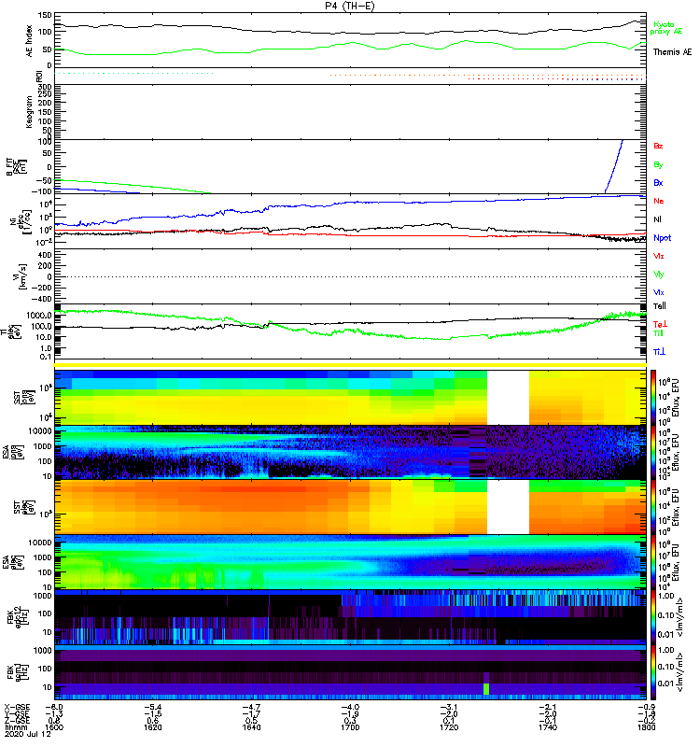
Task: Click the -4.7 X-GSE position value
Action: tap(251, 707)
